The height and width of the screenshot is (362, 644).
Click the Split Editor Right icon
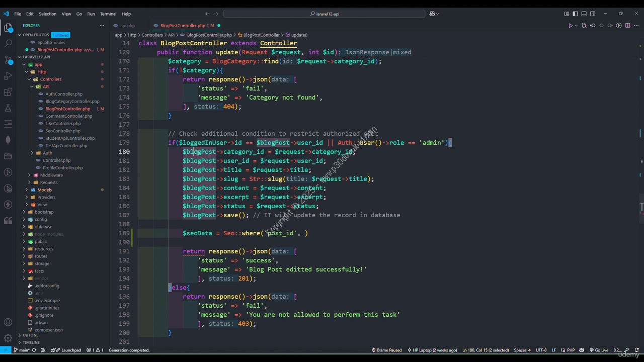click(627, 26)
